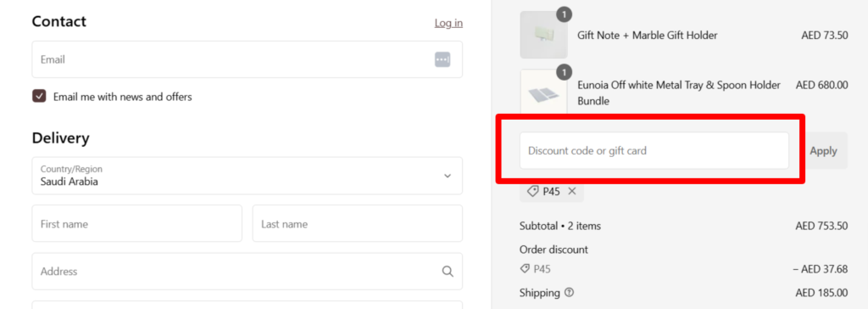Click Eunoia Metal Tray bundle thumbnail
Image resolution: width=868 pixels, height=309 pixels.
point(543,93)
